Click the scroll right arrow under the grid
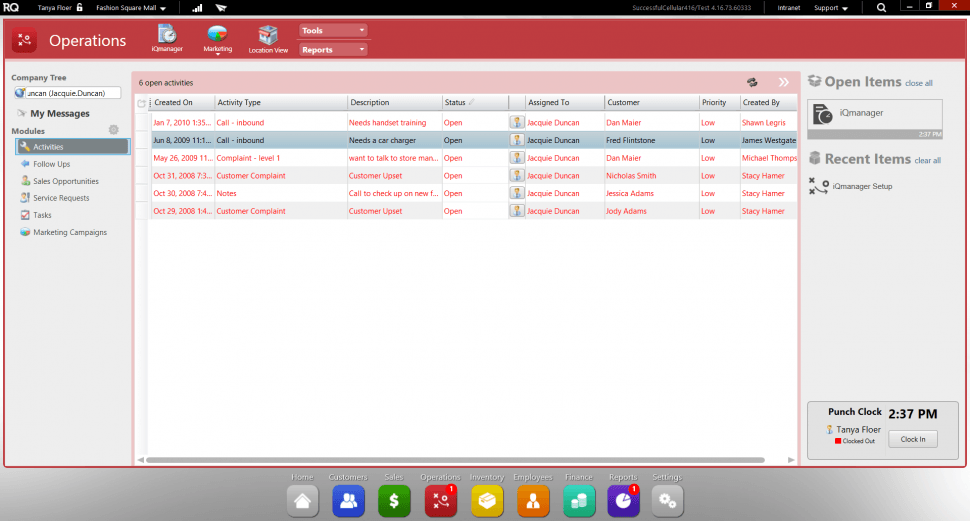This screenshot has width=970, height=521. tap(791, 460)
